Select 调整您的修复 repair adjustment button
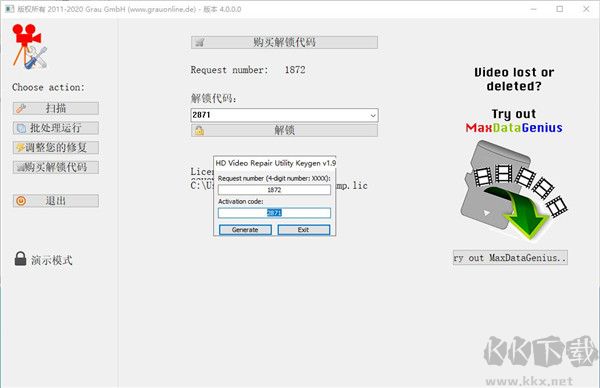 coord(56,148)
